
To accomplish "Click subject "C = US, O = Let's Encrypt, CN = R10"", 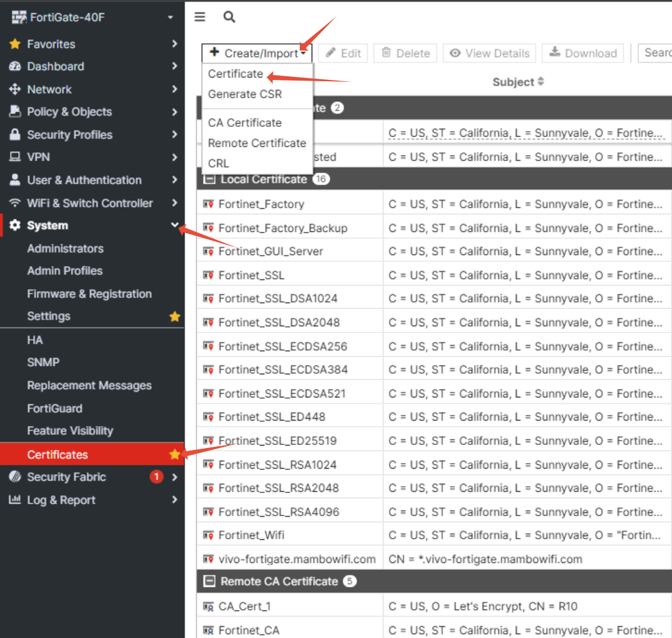I will 483,606.
